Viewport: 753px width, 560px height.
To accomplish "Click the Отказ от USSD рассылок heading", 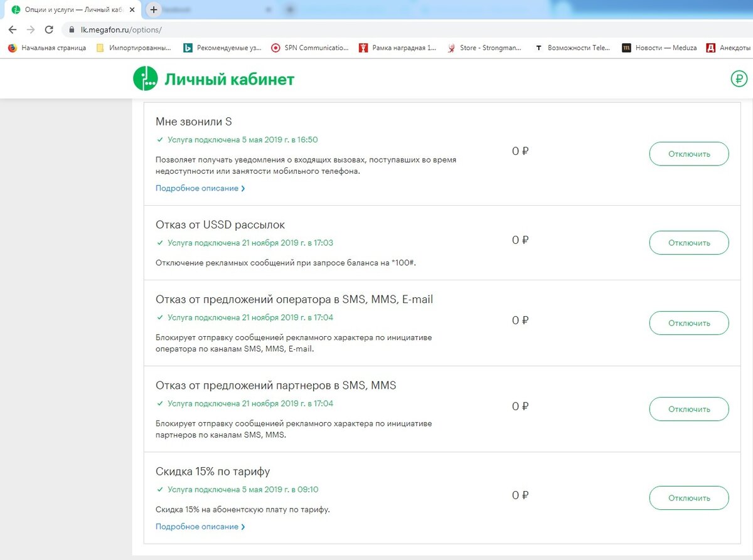I will [x=220, y=225].
